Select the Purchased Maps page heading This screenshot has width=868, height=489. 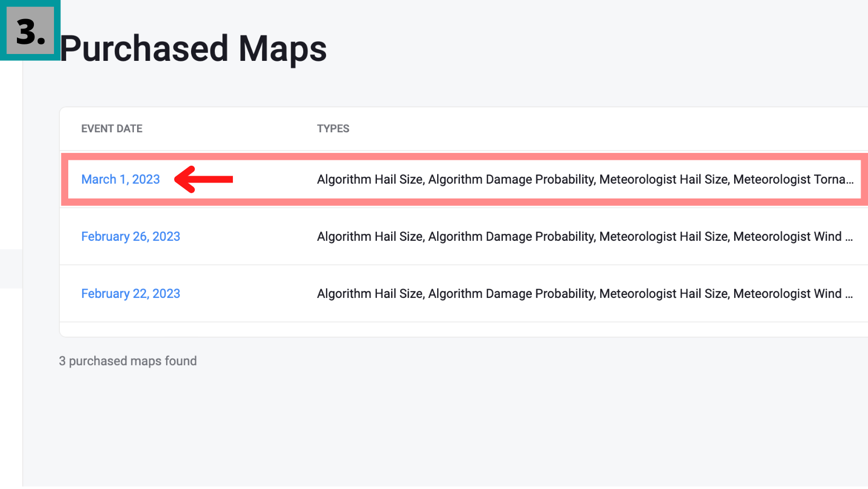tap(193, 49)
